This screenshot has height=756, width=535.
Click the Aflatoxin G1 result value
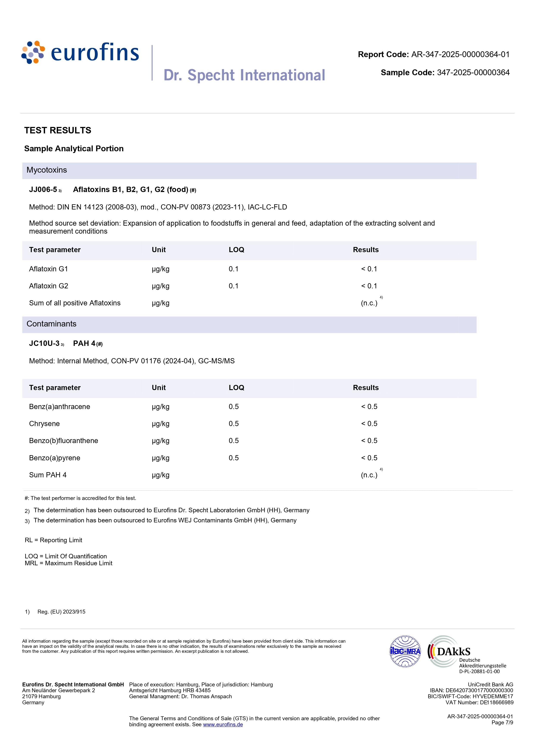(369, 269)
